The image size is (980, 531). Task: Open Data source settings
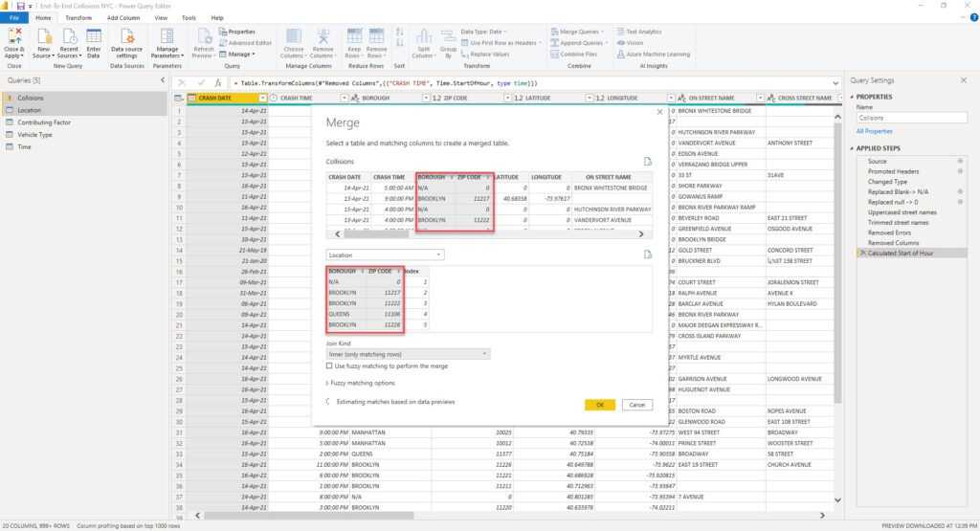point(127,43)
